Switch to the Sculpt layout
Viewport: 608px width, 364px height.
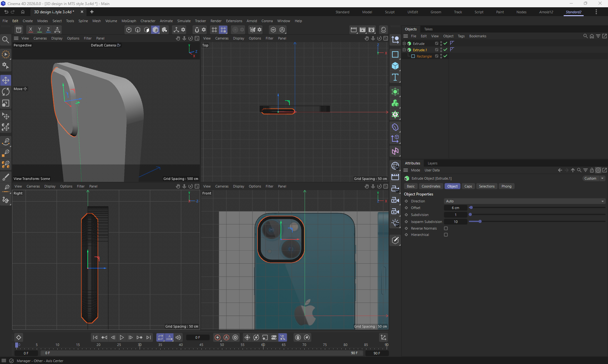389,12
